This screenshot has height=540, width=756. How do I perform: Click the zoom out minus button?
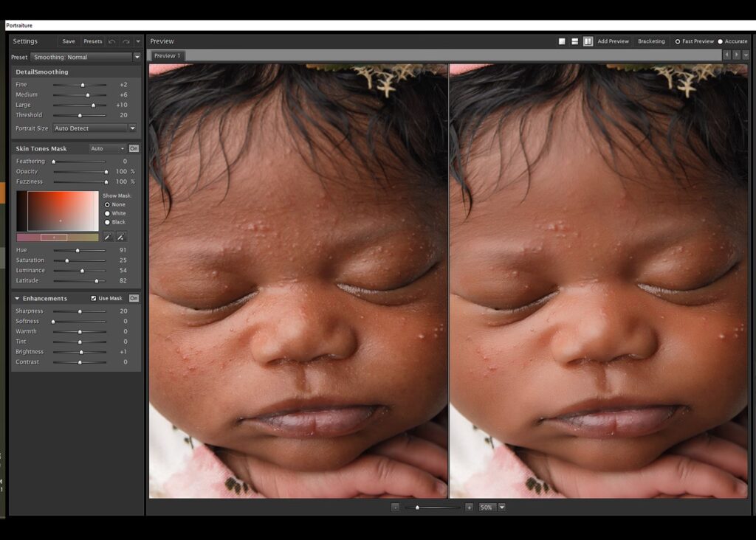(396, 508)
